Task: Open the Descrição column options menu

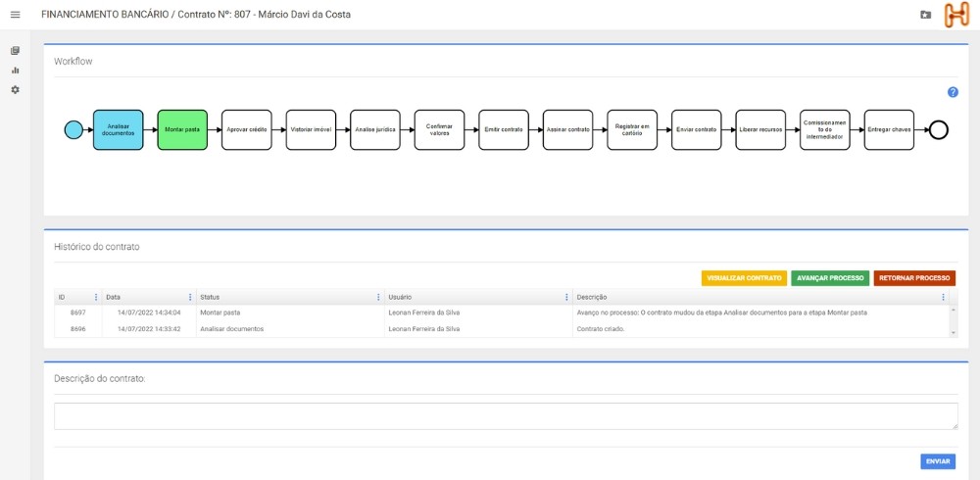Action: (943, 297)
